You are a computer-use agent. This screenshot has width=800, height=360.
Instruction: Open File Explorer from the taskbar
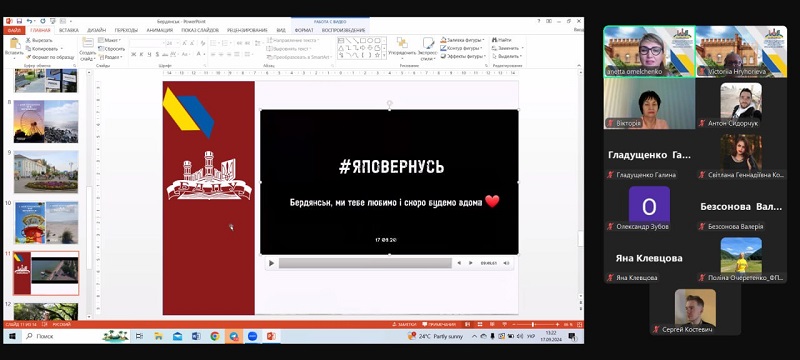click(x=159, y=336)
